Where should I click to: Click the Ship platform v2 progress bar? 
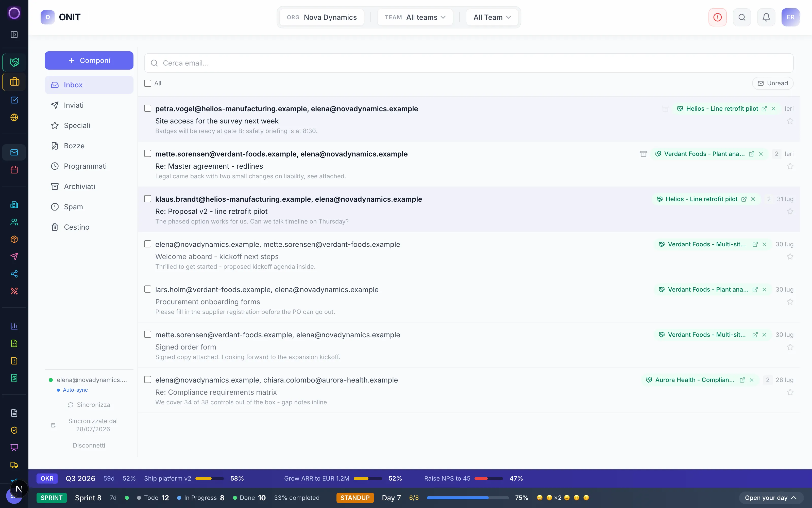209,479
